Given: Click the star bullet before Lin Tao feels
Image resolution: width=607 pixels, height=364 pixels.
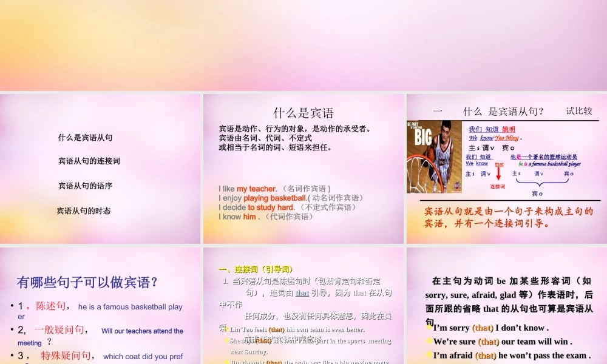Looking at the screenshot, I should click(227, 329).
